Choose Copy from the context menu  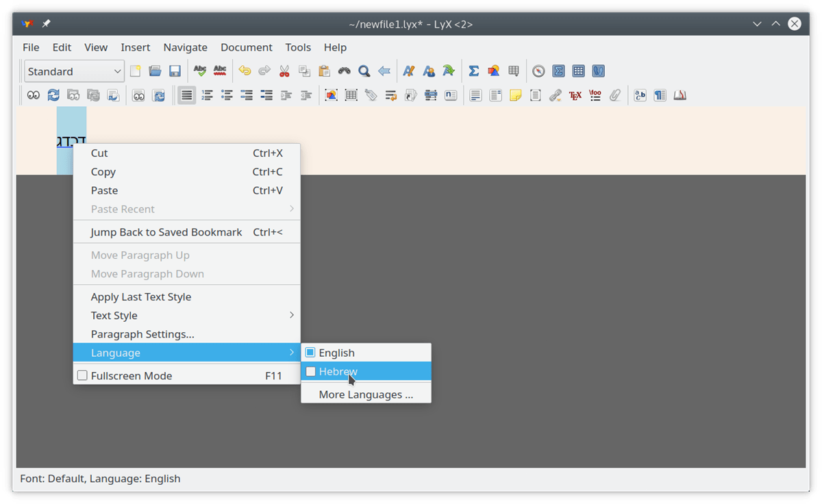tap(103, 172)
